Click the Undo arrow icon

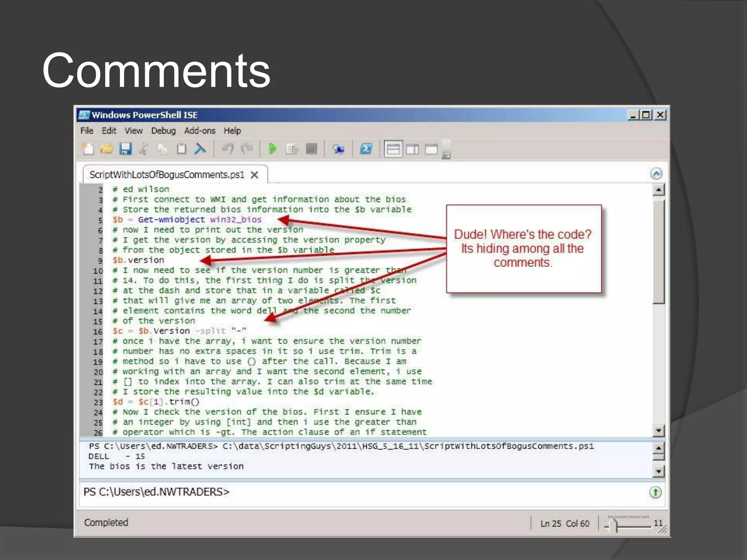(x=228, y=149)
